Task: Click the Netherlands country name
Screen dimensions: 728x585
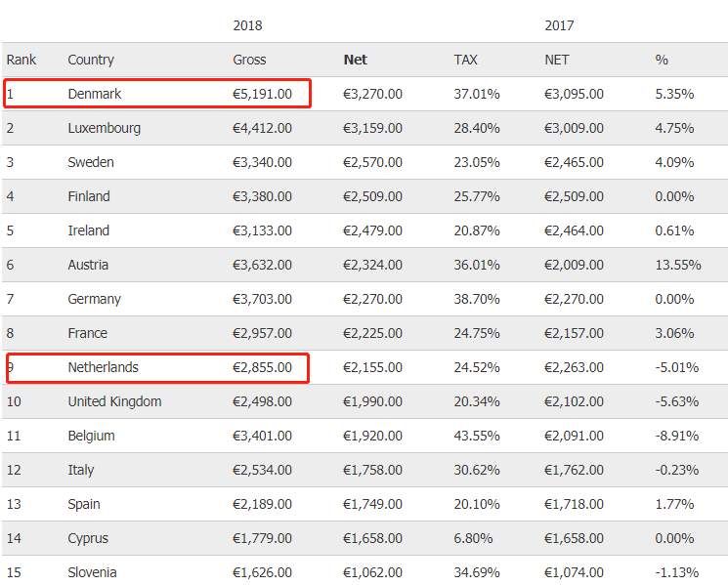Action: 103,367
